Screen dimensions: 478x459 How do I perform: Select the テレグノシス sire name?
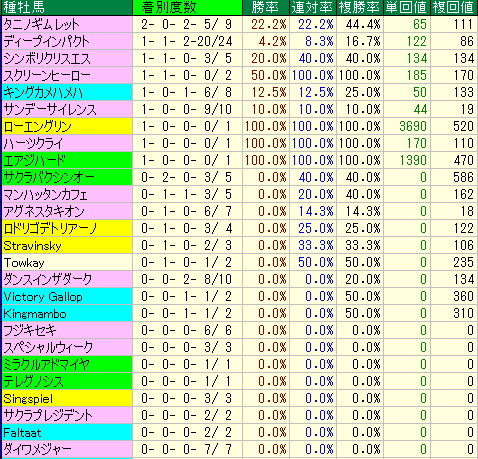(x=33, y=381)
